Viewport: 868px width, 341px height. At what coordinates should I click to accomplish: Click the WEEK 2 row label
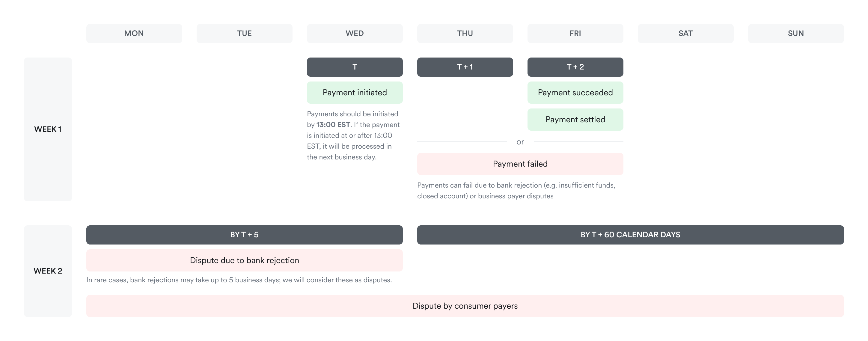[48, 271]
